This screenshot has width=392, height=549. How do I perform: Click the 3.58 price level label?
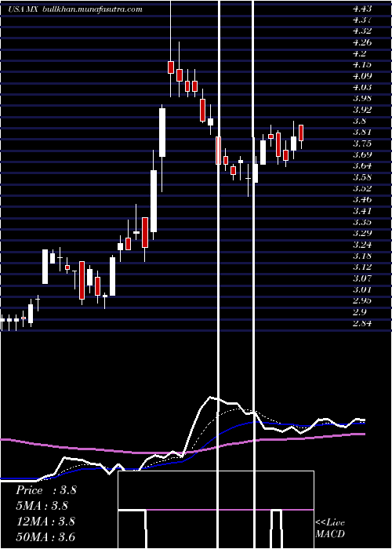(362, 177)
